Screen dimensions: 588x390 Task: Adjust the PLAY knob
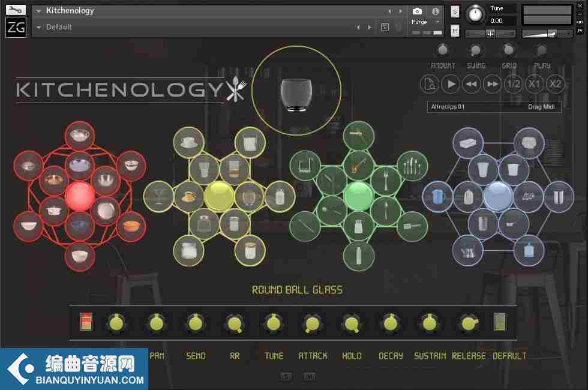tap(541, 50)
